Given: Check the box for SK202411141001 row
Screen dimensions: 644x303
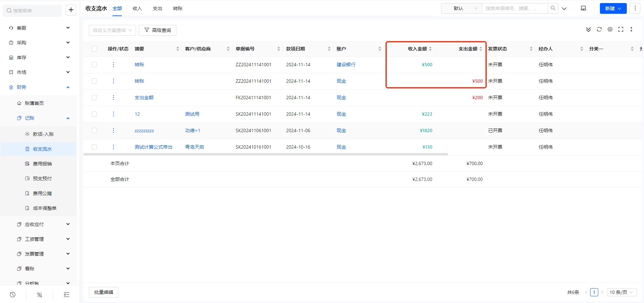Looking at the screenshot, I should 94,114.
